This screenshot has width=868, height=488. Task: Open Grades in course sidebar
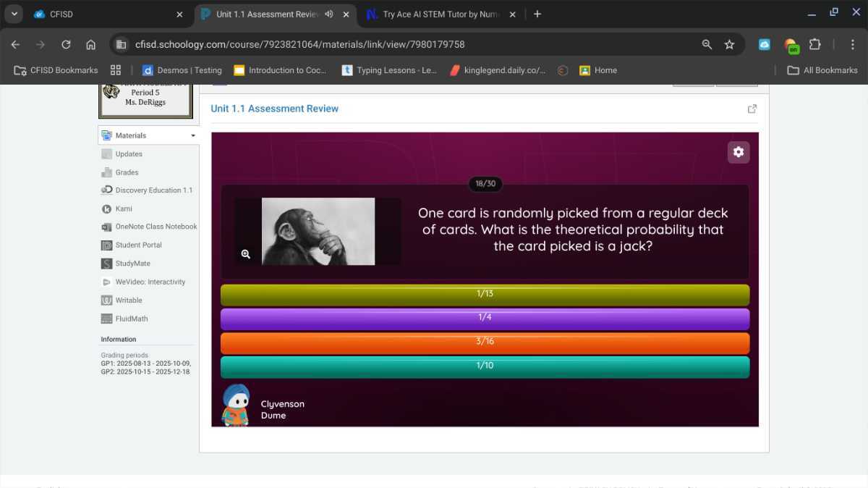click(127, 172)
